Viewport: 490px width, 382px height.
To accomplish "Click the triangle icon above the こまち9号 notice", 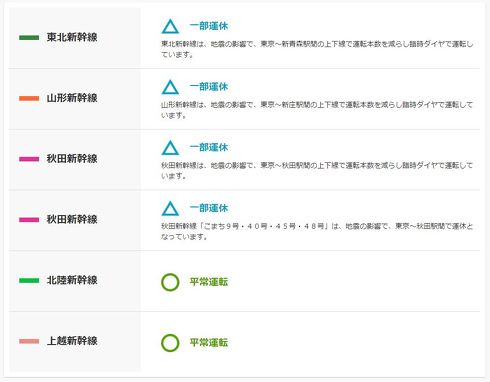I will (x=170, y=209).
